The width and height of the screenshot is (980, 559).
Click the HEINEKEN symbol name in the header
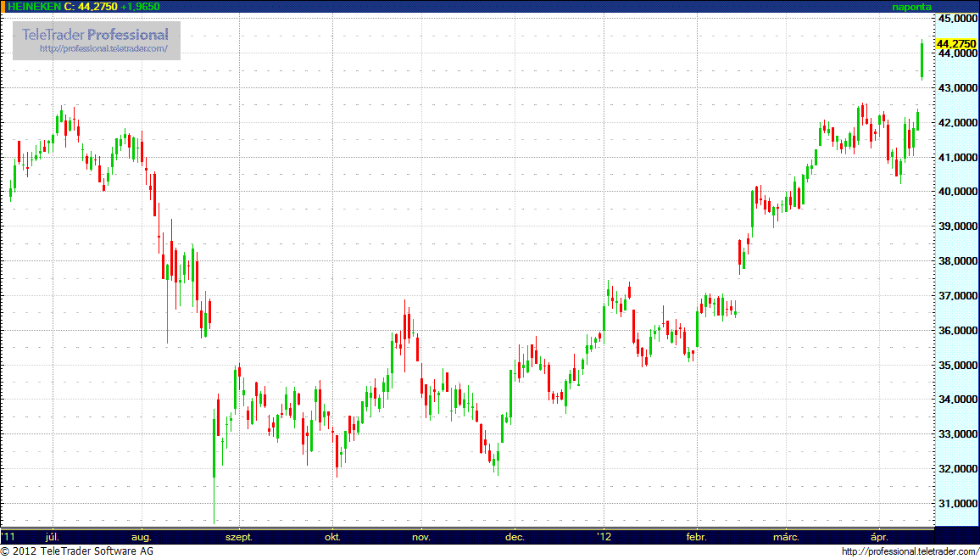tap(34, 7)
